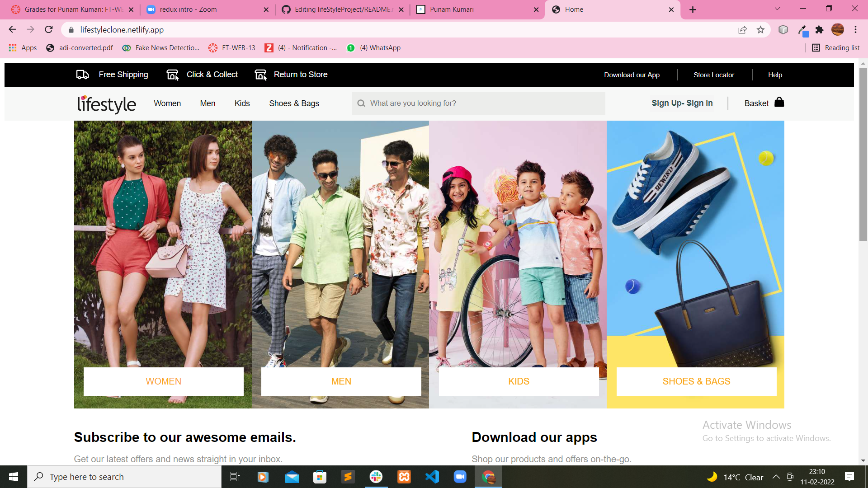This screenshot has width=868, height=488.
Task: Open the Kids navigation menu
Action: pos(242,103)
